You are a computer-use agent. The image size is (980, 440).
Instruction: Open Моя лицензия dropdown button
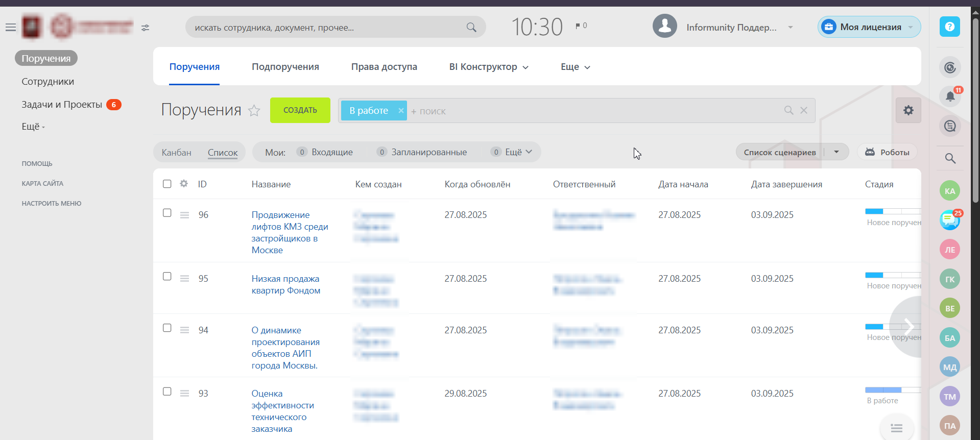click(869, 27)
